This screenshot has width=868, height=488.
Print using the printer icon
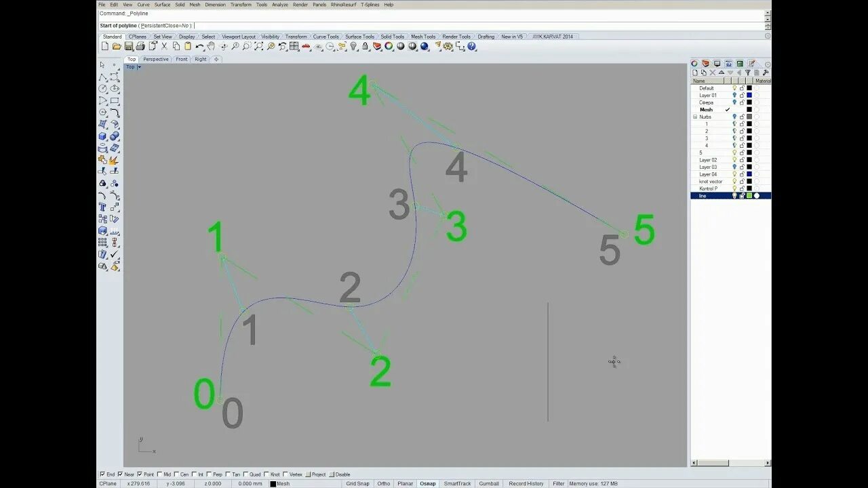coord(140,46)
